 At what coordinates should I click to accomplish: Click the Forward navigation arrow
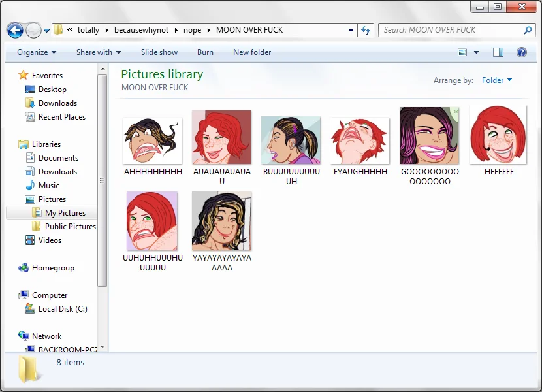33,31
